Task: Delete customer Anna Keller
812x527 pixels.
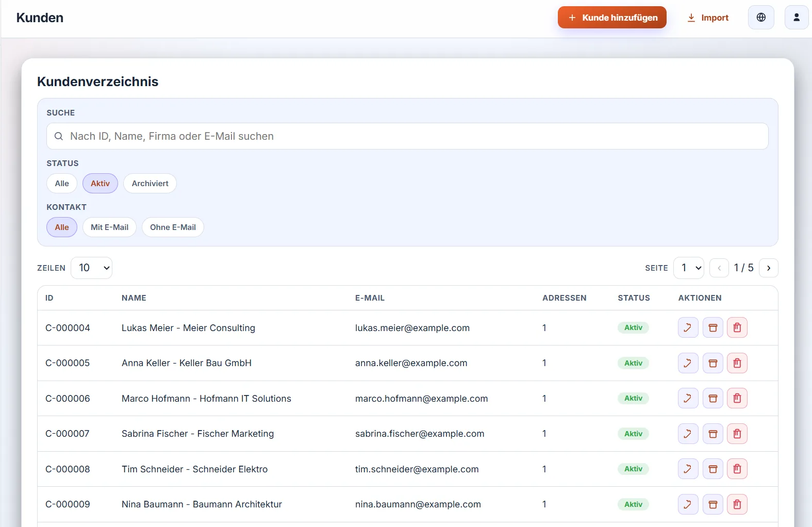Action: [x=737, y=363]
